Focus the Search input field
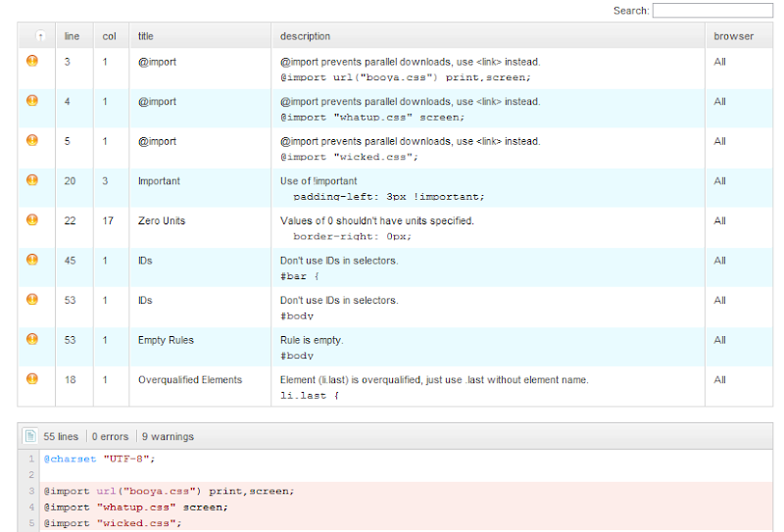 712,11
